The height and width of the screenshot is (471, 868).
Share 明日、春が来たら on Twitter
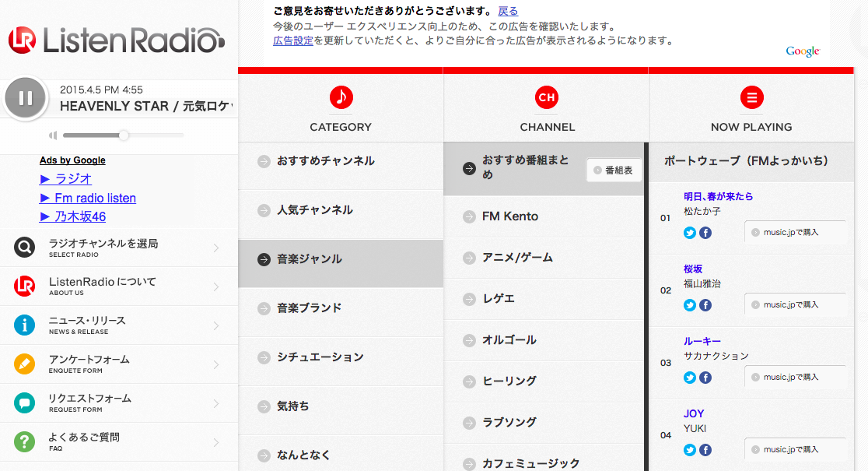point(690,233)
